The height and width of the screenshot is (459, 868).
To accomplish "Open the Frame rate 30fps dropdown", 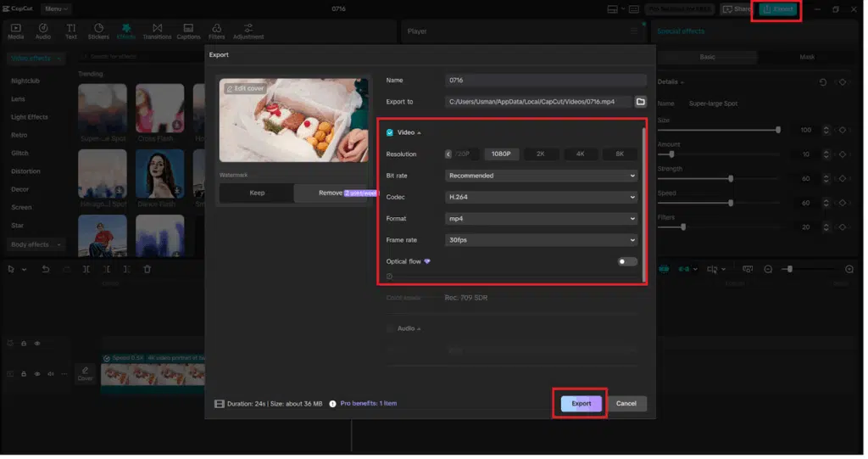I will (541, 240).
